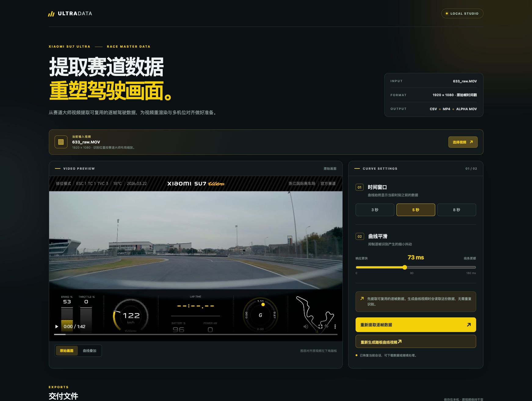This screenshot has height=401, width=532.
Task: Switch to the 曲线叠加 view tab
Action: pyautogui.click(x=89, y=351)
